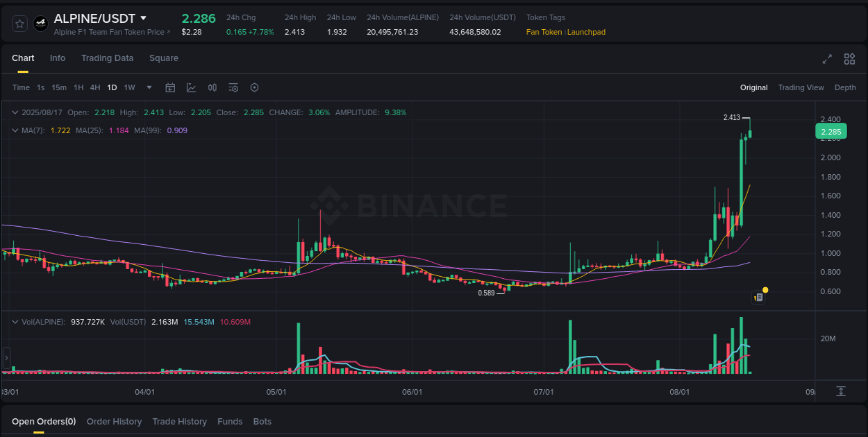Select the 1D timeframe

[x=112, y=87]
